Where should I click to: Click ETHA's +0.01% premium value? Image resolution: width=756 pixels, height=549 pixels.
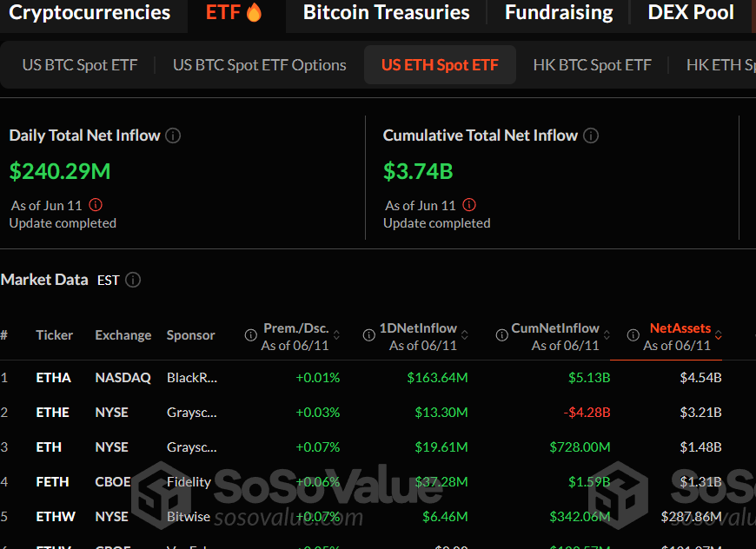tap(318, 377)
